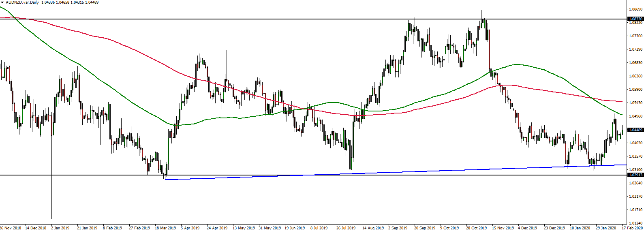Viewport: 644px width, 231px height.
Task: Click the 2 Jan 2019 date label
Action: (60, 228)
